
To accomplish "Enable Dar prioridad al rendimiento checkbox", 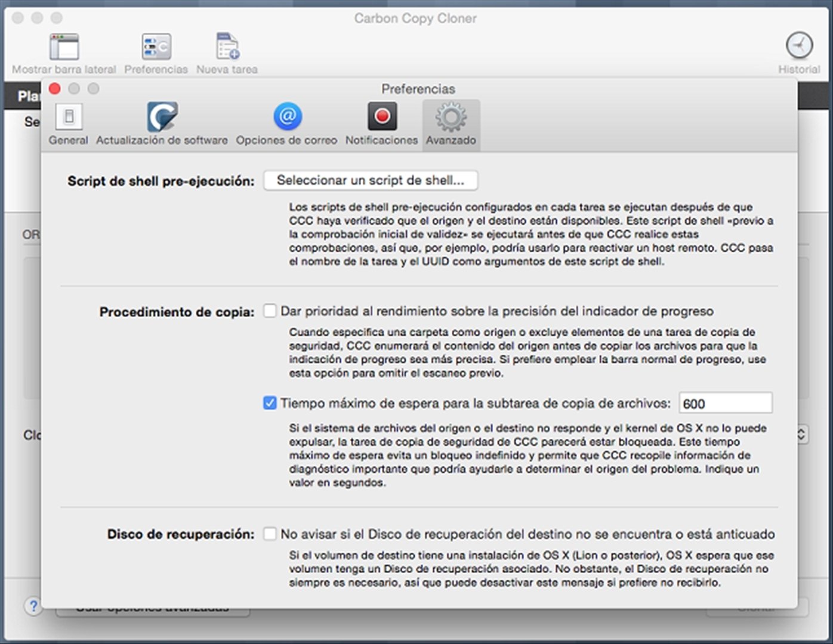I will [x=270, y=311].
